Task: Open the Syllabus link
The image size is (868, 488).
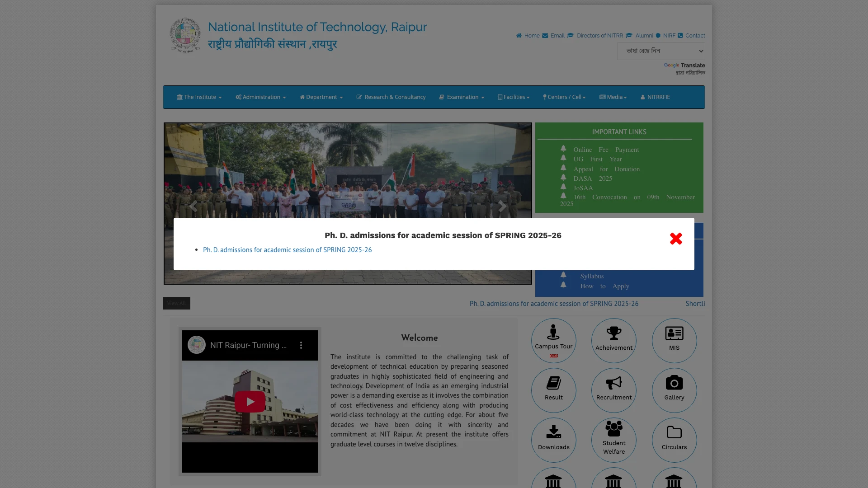Action: coord(592,276)
